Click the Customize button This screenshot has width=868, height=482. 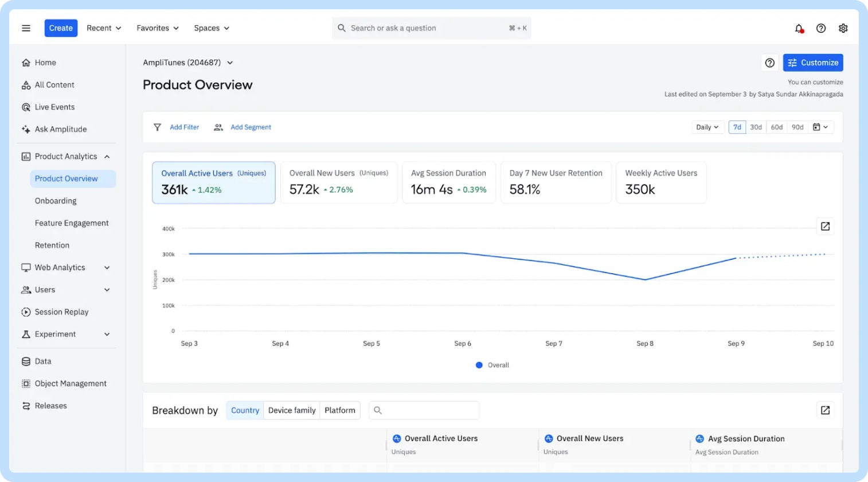pyautogui.click(x=812, y=63)
